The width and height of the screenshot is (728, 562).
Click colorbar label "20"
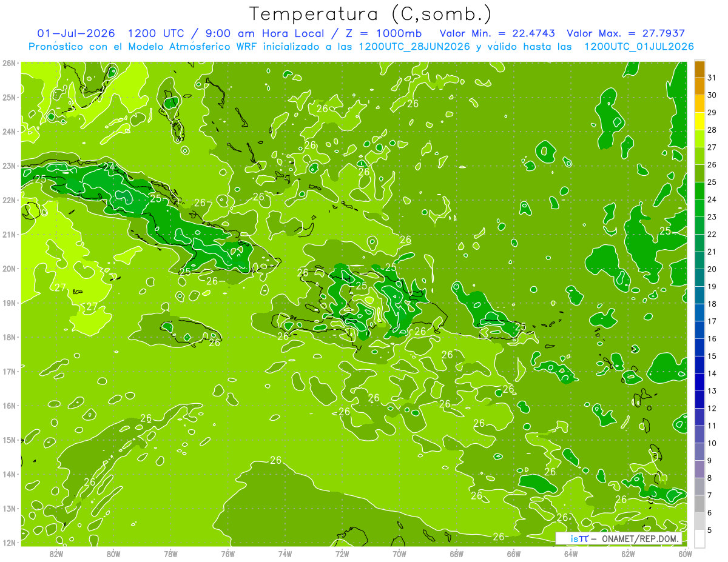(712, 269)
